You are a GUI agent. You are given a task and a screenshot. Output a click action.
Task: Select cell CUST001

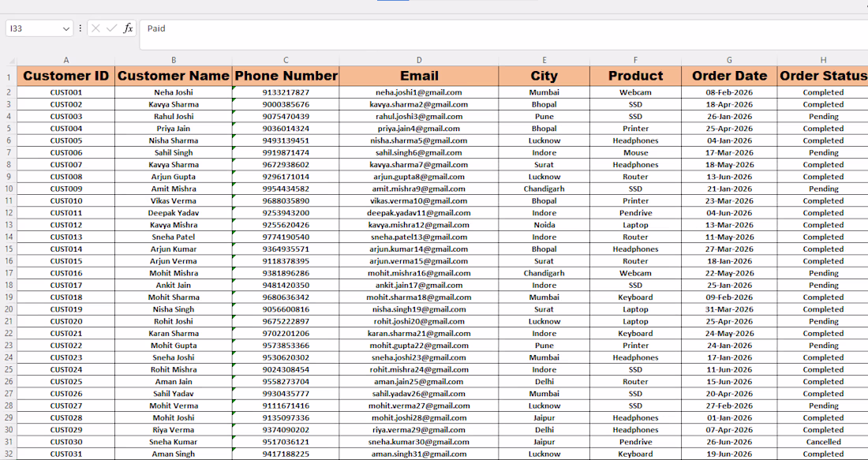65,92
